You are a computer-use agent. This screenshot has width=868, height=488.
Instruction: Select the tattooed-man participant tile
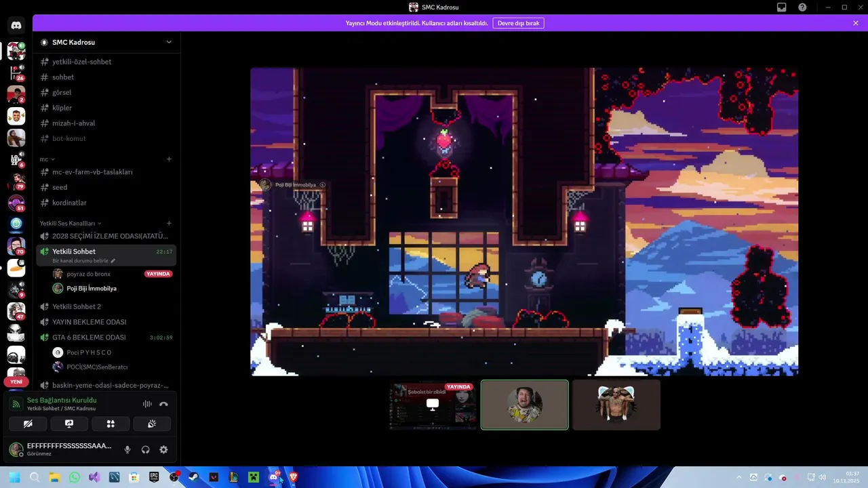coord(616,405)
